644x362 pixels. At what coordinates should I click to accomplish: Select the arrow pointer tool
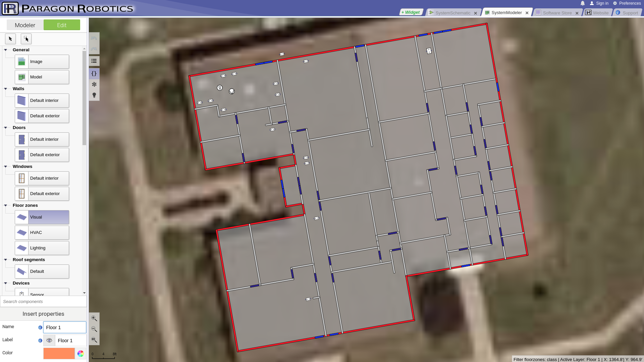coord(10,39)
